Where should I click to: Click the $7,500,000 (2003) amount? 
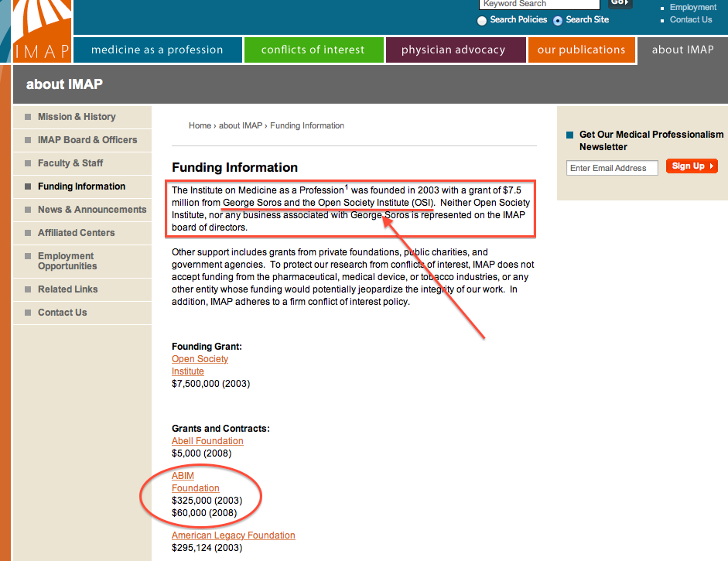click(210, 384)
